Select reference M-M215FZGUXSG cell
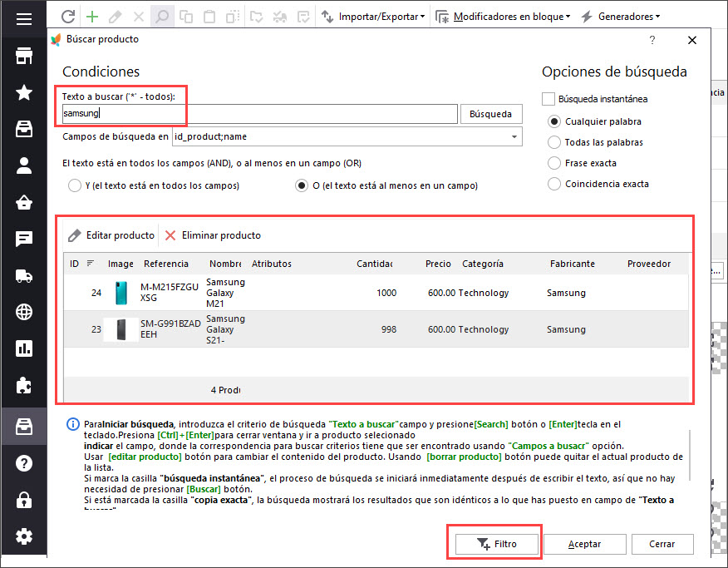 [170, 293]
